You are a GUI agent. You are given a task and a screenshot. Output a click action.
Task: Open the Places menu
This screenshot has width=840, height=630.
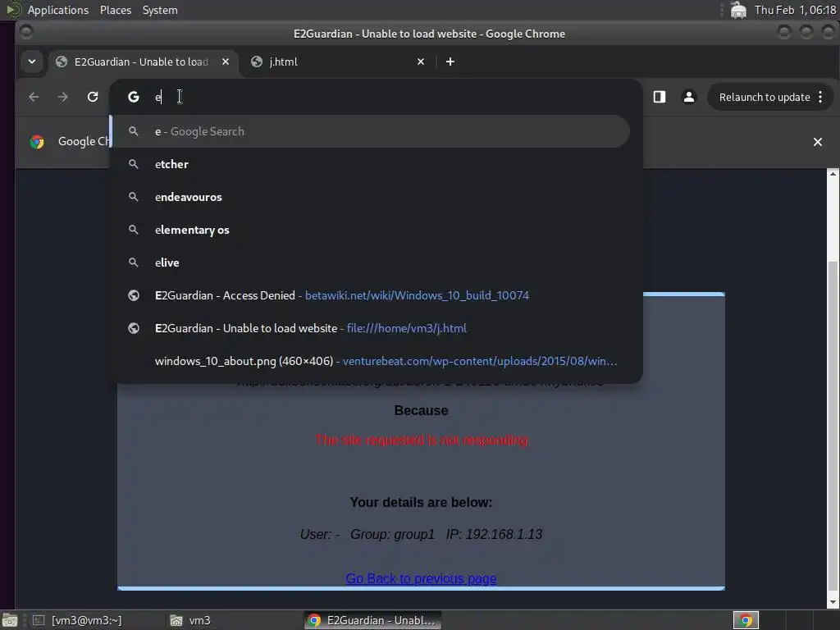click(x=116, y=10)
